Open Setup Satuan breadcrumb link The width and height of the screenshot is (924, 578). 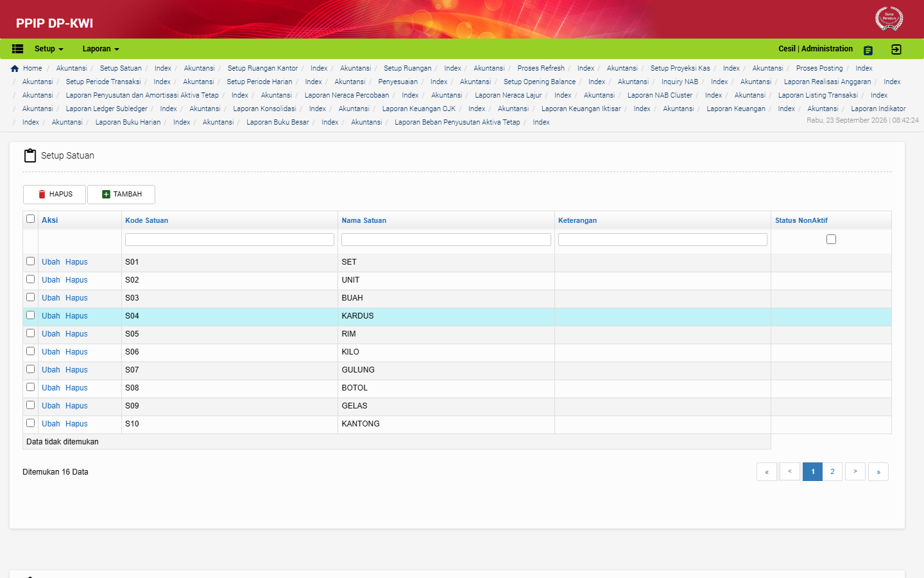click(121, 68)
